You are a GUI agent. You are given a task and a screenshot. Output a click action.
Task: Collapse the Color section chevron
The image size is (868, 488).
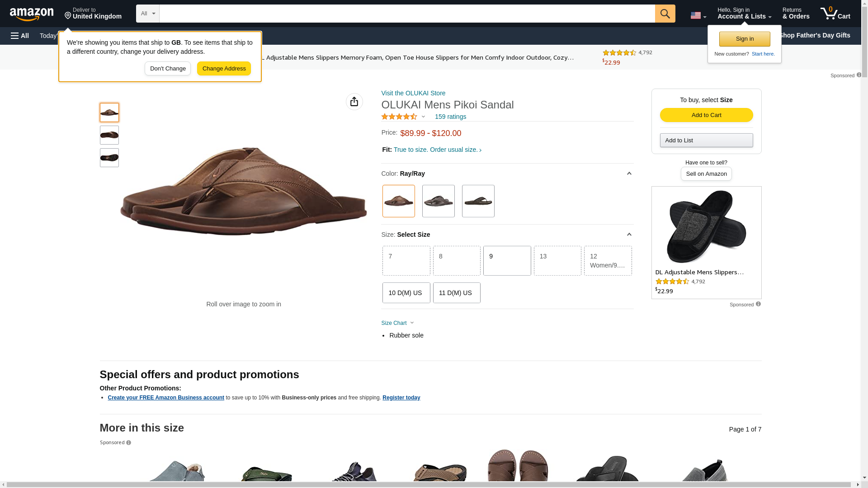(629, 174)
